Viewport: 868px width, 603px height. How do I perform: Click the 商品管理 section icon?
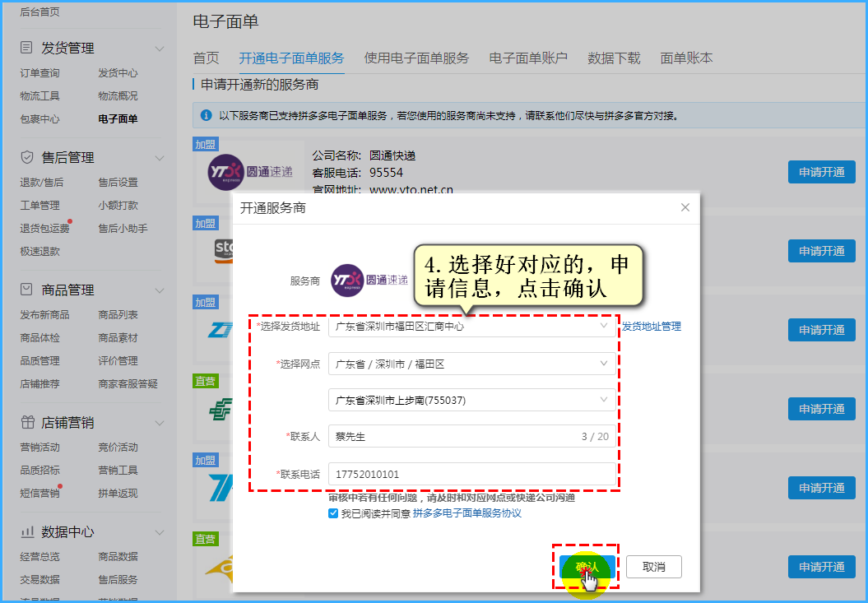click(x=26, y=289)
